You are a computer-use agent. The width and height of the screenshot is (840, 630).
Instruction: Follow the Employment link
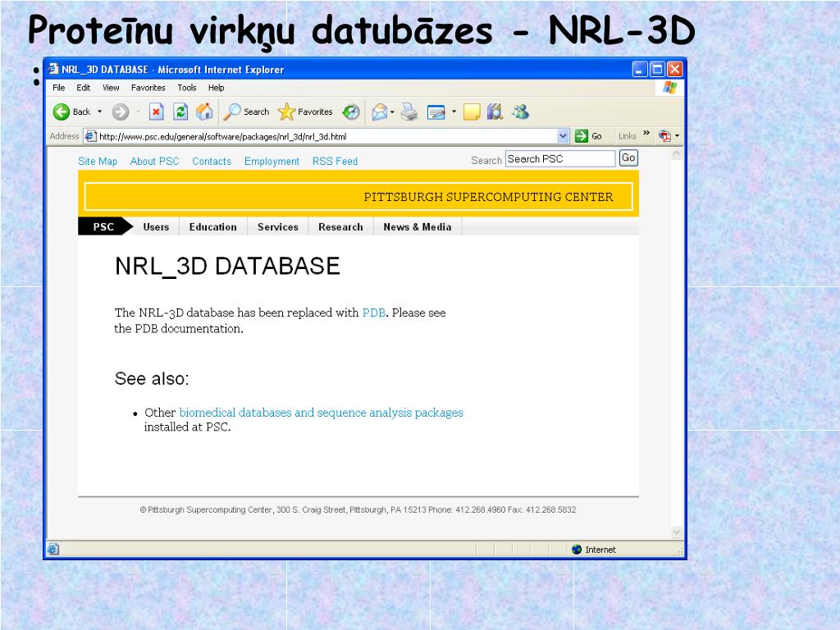[272, 162]
